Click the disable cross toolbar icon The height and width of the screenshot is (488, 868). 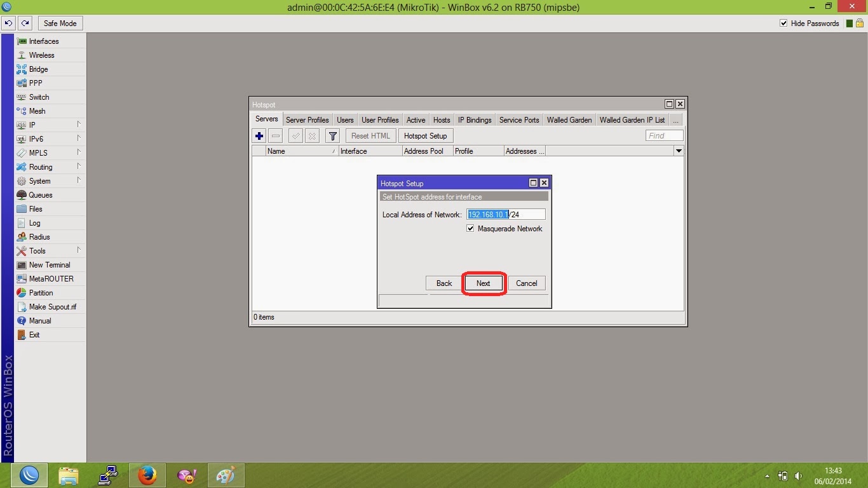[312, 136]
